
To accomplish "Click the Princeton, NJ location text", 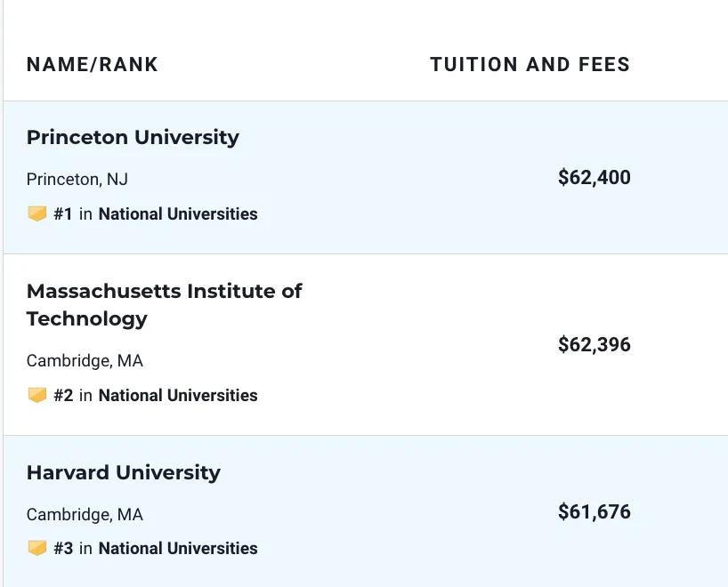I will pyautogui.click(x=77, y=180).
